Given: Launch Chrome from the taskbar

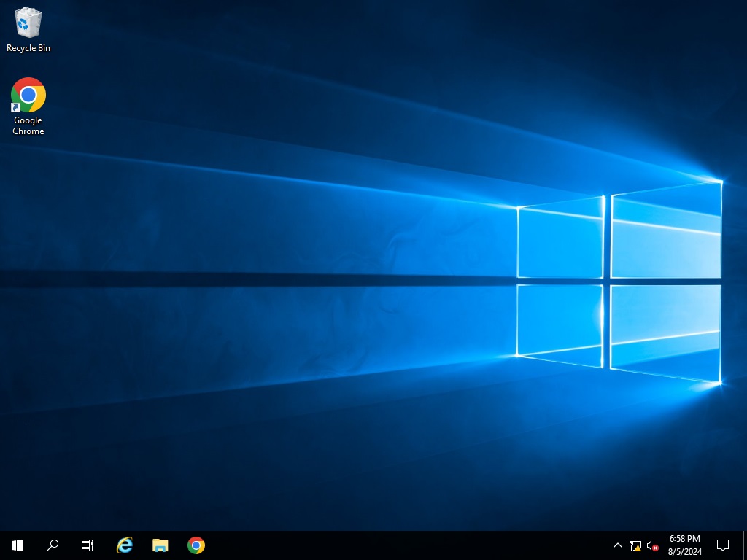Looking at the screenshot, I should pos(196,545).
